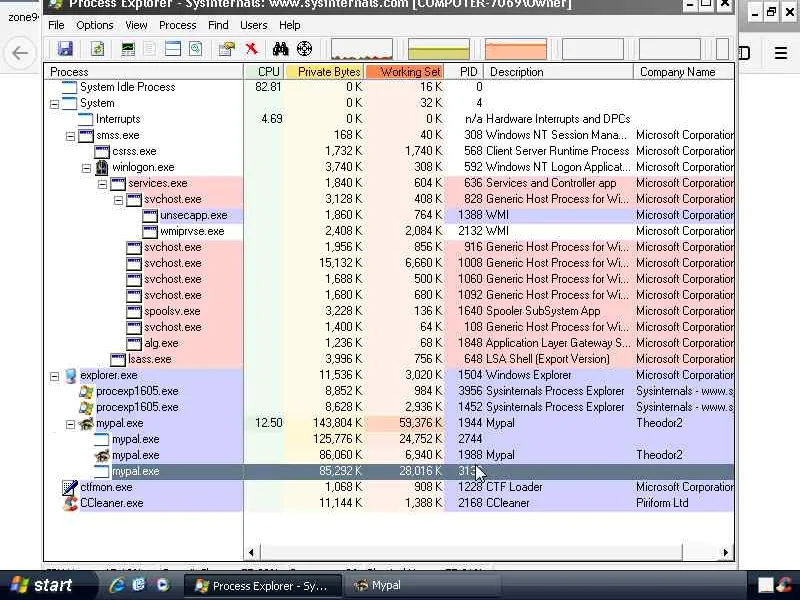Viewport: 800px width, 600px height.
Task: Collapse the explorer.exe tree node
Action: point(54,377)
